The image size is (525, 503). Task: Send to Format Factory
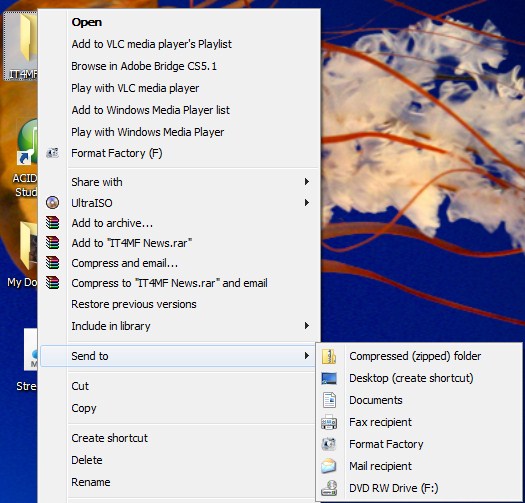tap(419, 444)
